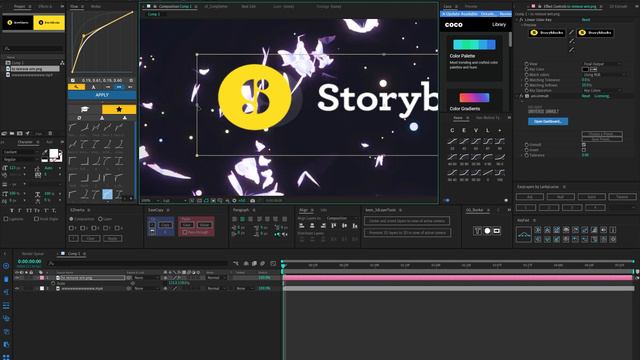Toggle the Pass-through checkbox in EaseCopy
This screenshot has width=640, height=360.
[184, 232]
